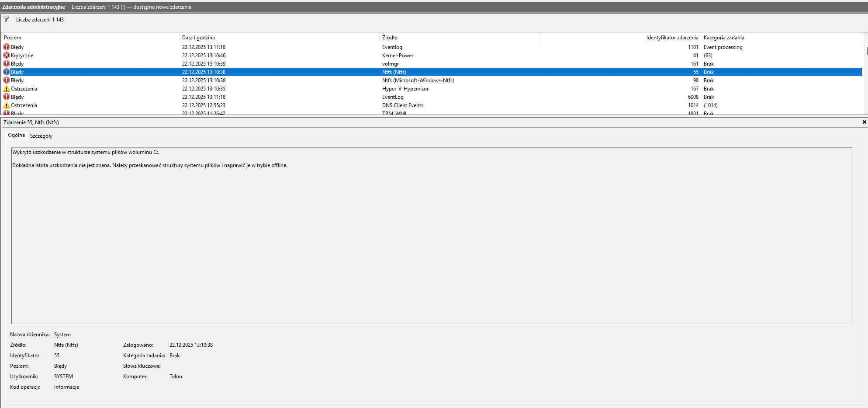
Task: Click the error icon on the EventLog 6008 row
Action: [x=7, y=97]
